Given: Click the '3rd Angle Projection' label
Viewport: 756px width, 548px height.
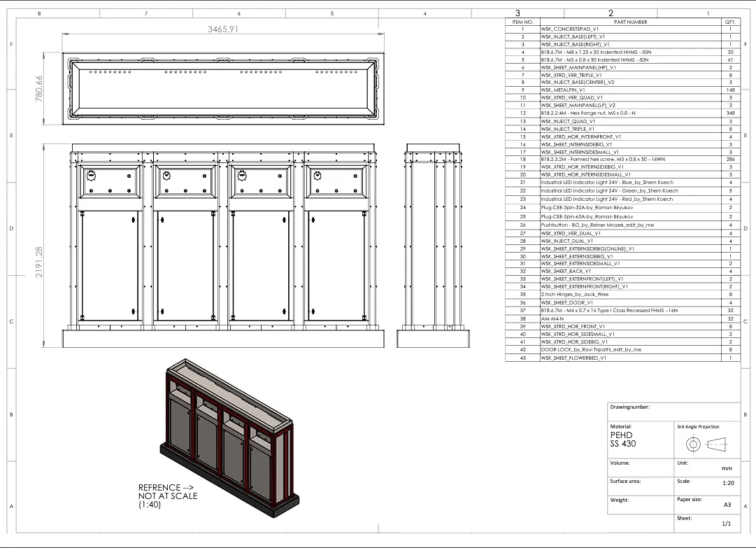Looking at the screenshot, I should [x=698, y=427].
